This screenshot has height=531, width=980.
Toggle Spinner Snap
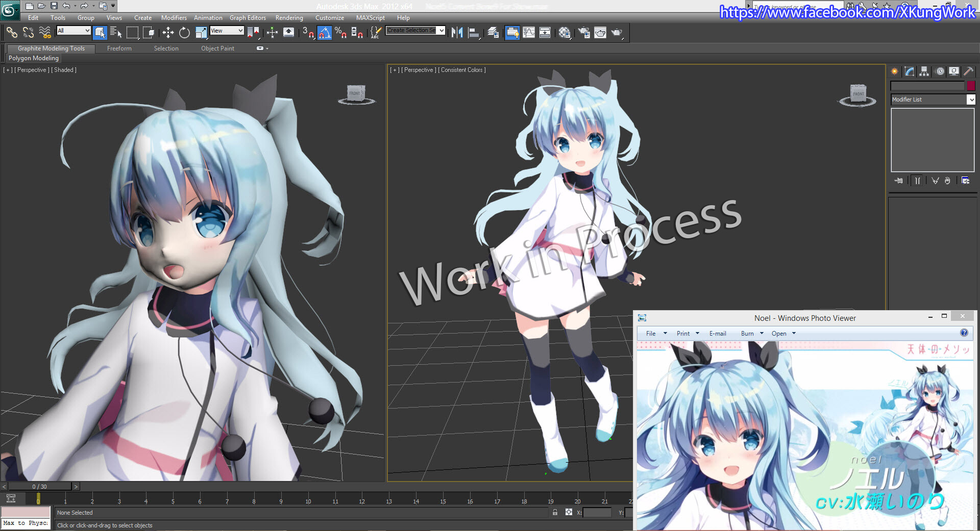(x=357, y=33)
